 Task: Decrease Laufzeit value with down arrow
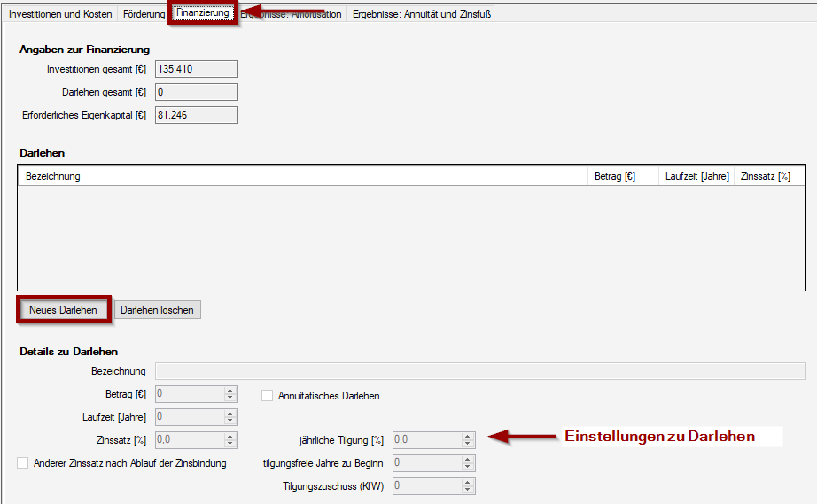click(230, 421)
